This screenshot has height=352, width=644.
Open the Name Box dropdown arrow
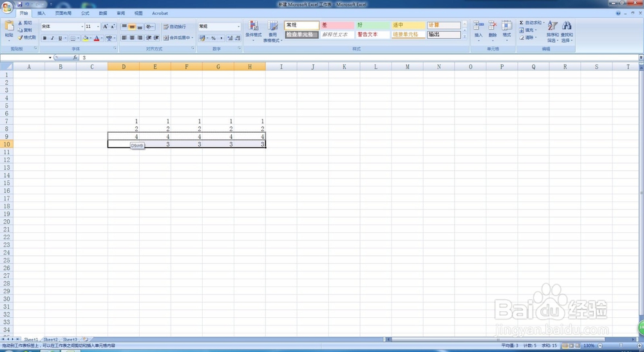(50, 57)
